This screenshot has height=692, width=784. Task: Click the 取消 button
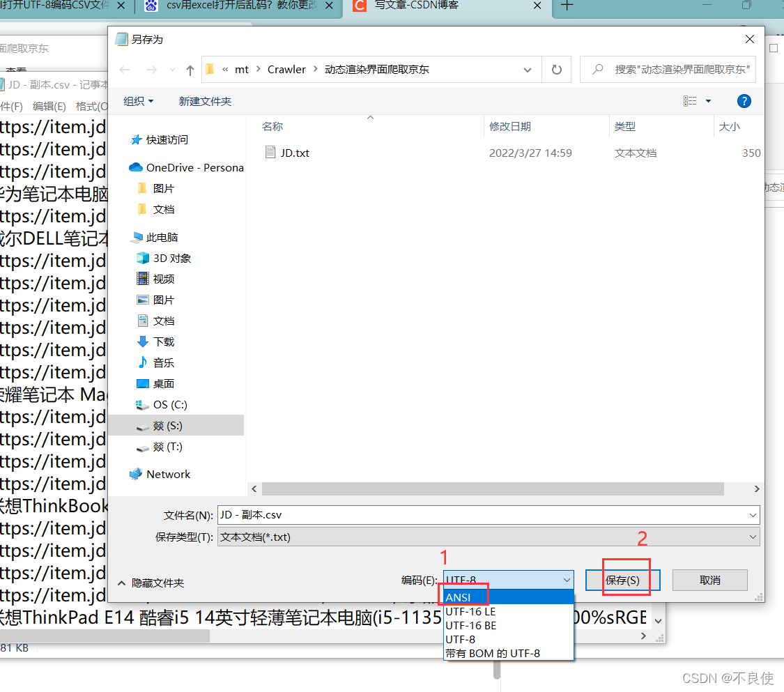tap(709, 580)
